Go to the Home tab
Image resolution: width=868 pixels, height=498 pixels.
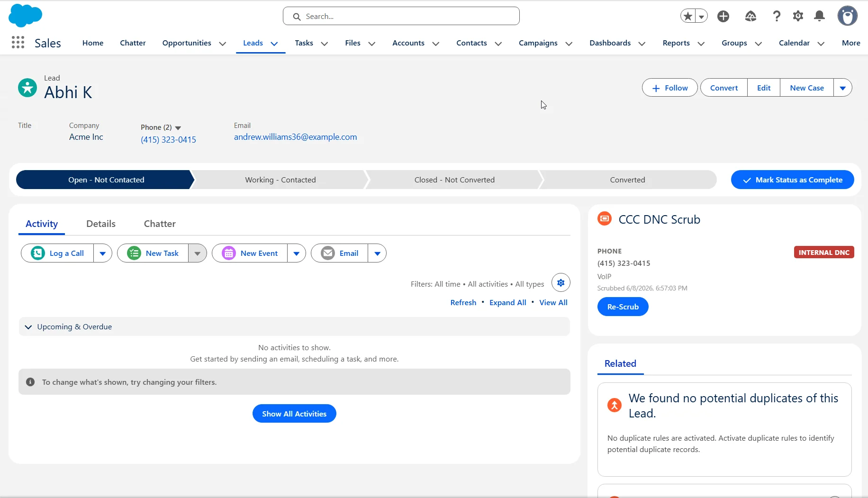(x=93, y=43)
